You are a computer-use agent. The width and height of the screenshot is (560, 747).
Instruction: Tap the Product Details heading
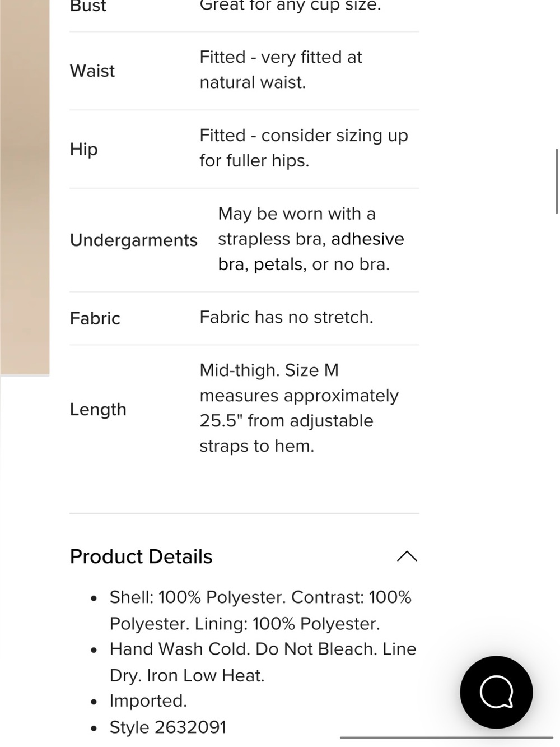pos(141,556)
